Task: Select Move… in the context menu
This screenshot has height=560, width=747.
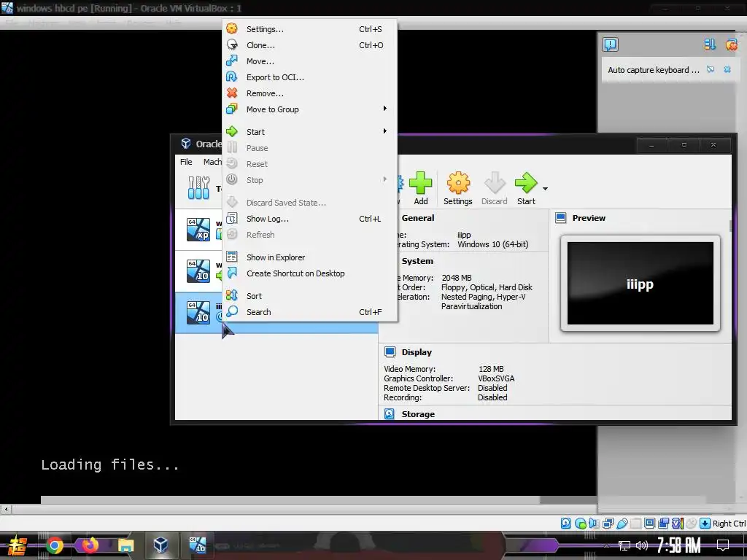Action: (309, 61)
